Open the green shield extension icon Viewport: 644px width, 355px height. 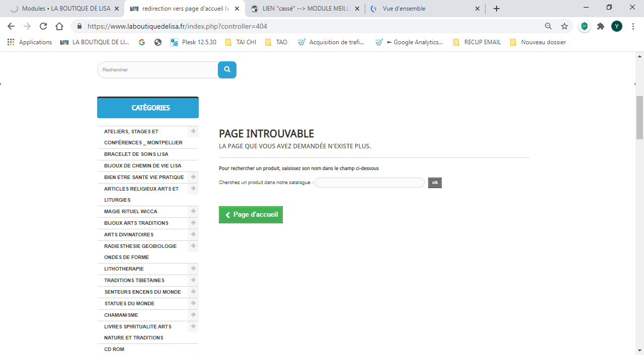click(584, 26)
